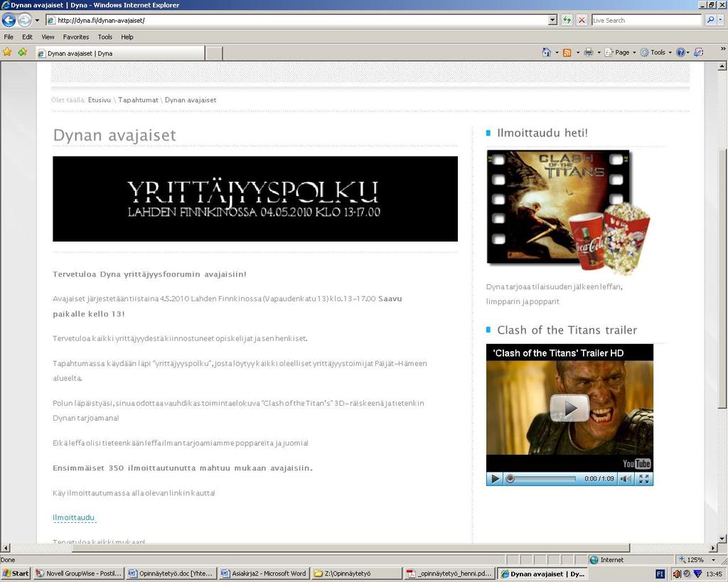Click the taskbar clock showing 13:45

tap(714, 574)
